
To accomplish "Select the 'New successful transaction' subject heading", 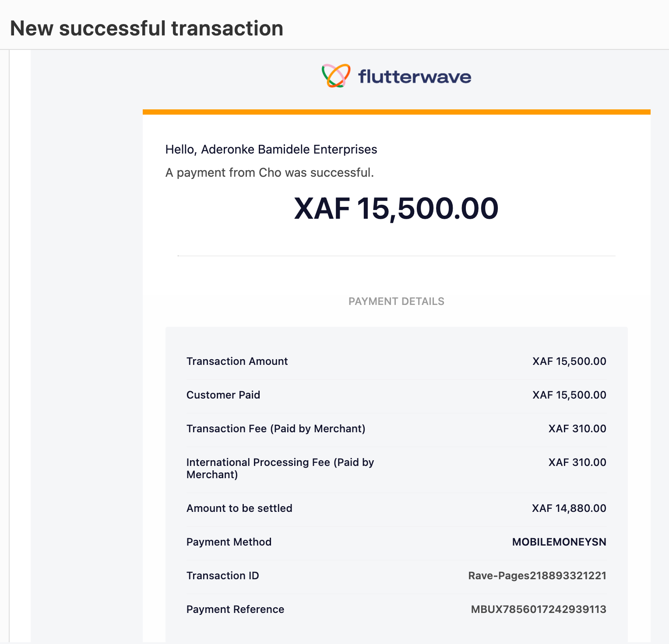I will point(147,28).
